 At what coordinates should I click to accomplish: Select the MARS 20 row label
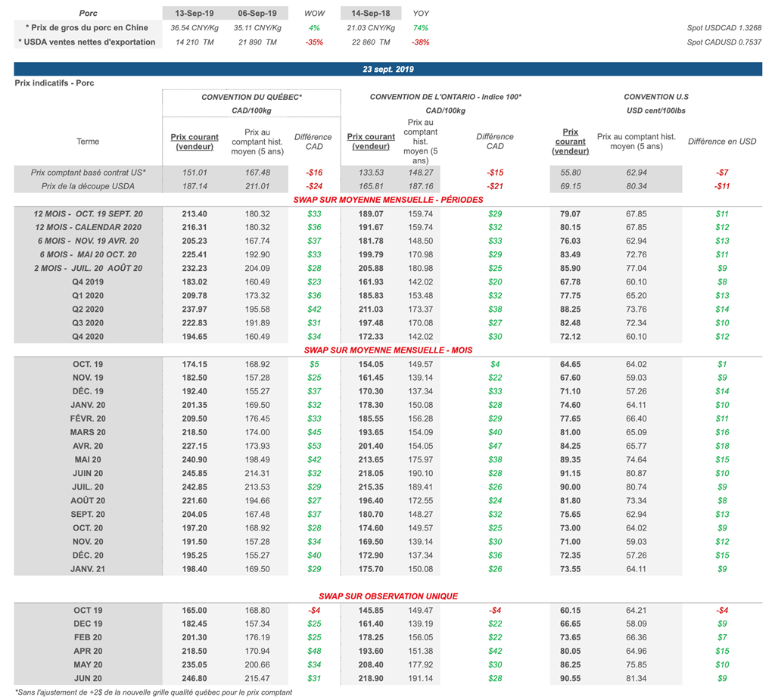pyautogui.click(x=88, y=432)
